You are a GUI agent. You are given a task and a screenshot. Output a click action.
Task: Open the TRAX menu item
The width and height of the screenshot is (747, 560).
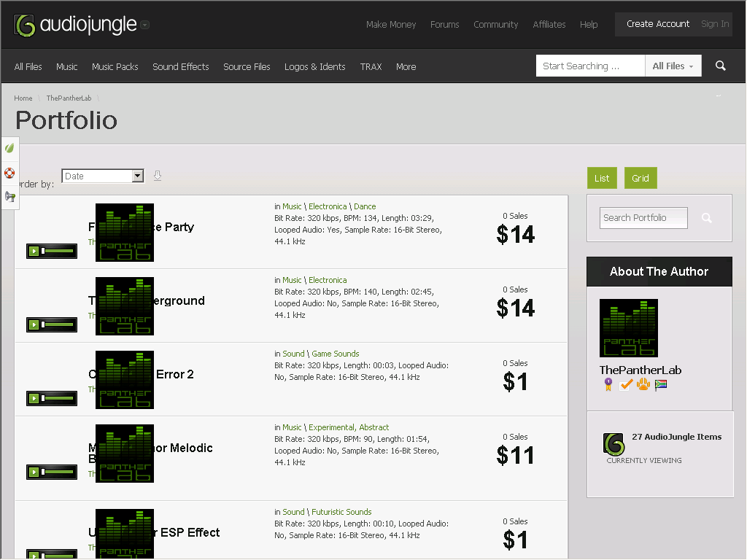(x=371, y=66)
